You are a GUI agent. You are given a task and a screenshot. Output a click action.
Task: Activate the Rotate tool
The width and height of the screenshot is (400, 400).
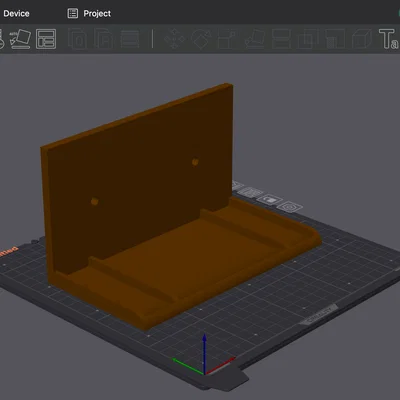coord(201,39)
